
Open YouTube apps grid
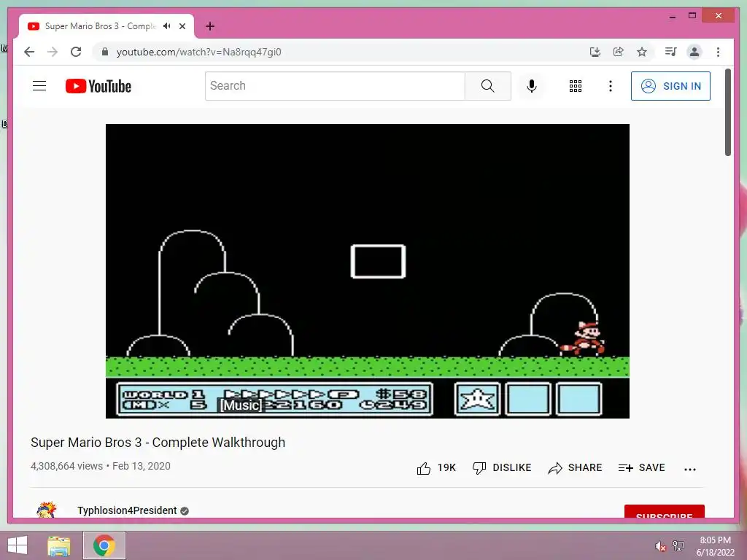(x=576, y=86)
